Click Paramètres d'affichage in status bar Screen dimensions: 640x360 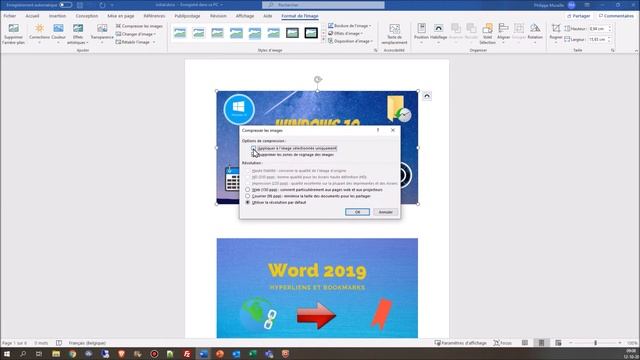[x=460, y=343]
